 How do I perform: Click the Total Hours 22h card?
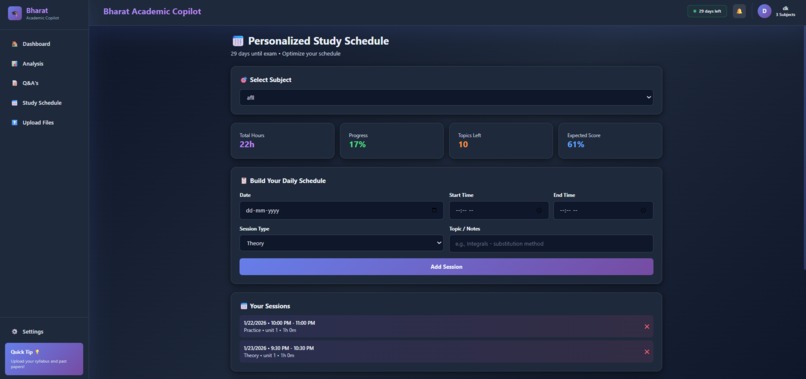[x=282, y=140]
